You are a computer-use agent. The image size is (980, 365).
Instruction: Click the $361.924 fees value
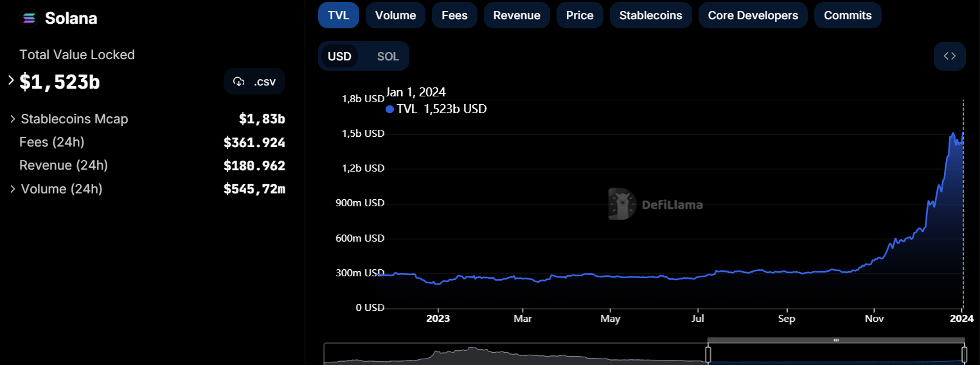tap(254, 143)
